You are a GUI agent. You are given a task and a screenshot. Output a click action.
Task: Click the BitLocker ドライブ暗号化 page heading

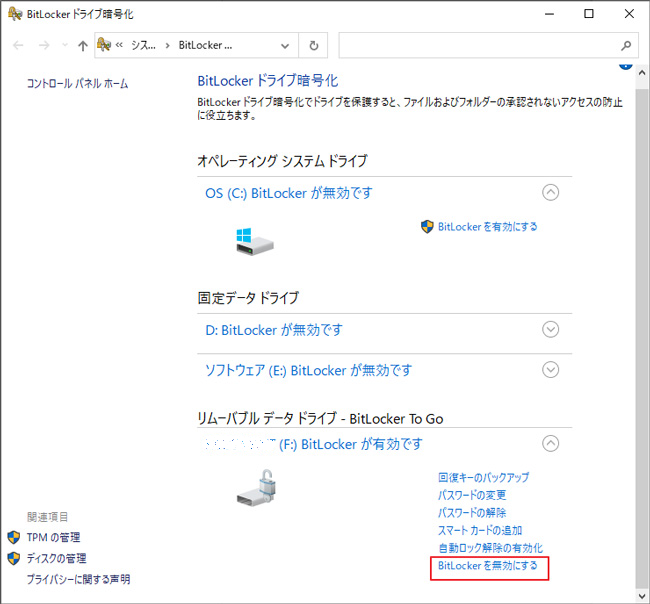(x=268, y=80)
